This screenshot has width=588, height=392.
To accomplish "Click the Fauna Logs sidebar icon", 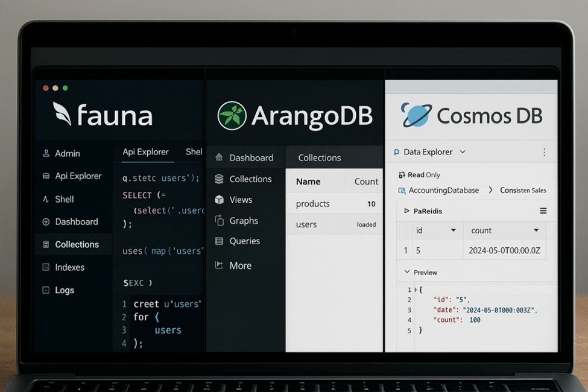I will coord(46,290).
